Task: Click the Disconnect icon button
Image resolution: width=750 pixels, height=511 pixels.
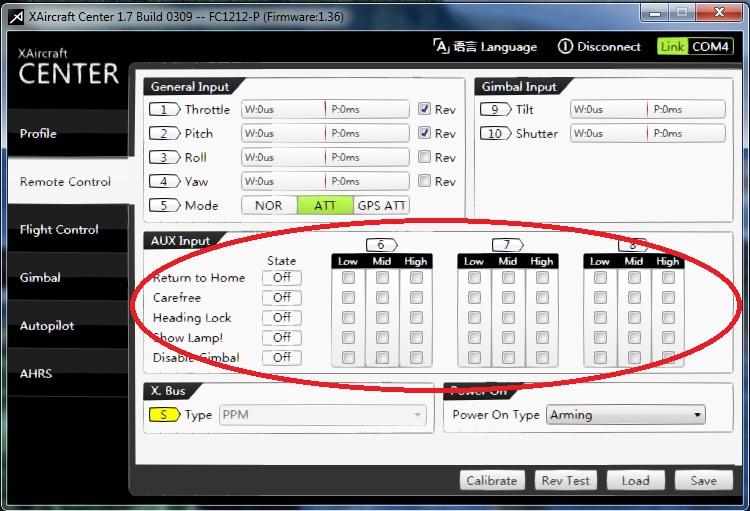Action: (565, 46)
